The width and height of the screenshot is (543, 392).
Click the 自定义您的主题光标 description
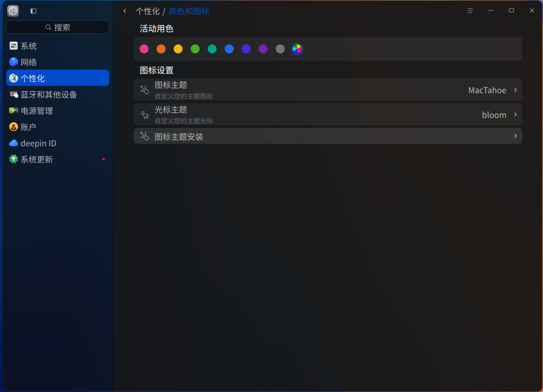(184, 121)
